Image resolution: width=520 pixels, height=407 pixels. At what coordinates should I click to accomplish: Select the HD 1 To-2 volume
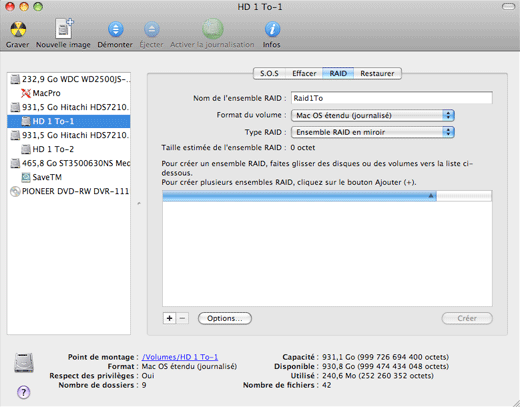[69, 149]
